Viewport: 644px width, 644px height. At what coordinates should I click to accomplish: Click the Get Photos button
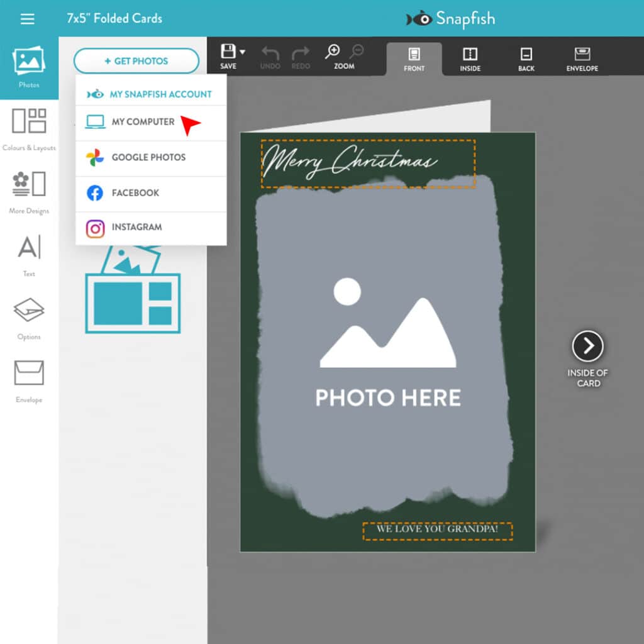pos(136,60)
